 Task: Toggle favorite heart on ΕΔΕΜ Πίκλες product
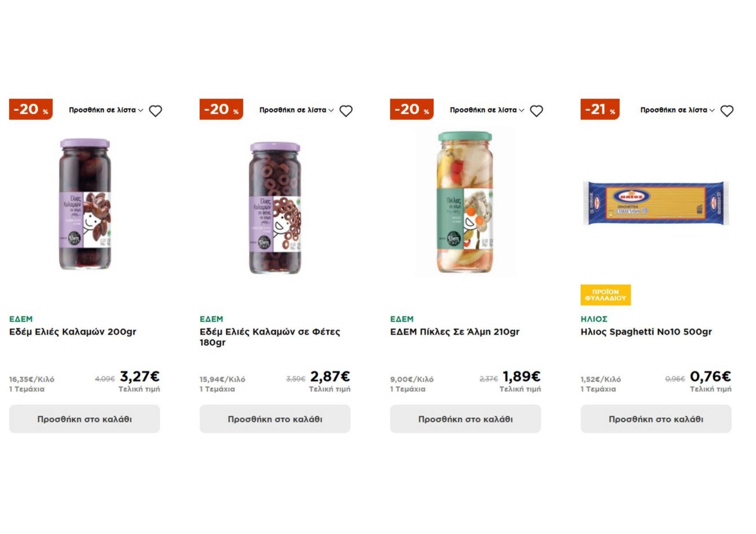pos(536,111)
